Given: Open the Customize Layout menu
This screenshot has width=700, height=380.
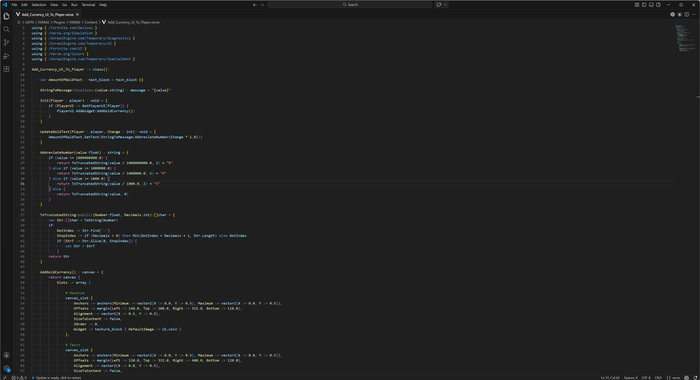Looking at the screenshot, I should tap(637, 4).
